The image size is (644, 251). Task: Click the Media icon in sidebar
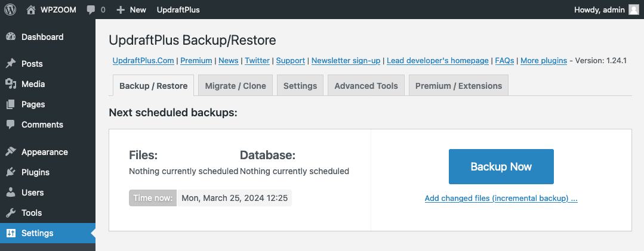(11, 84)
